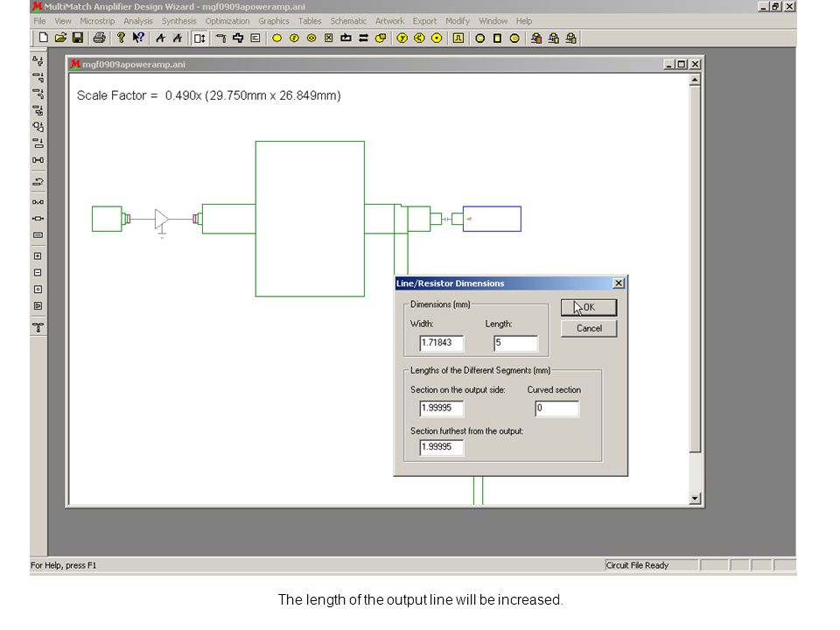Screen dimensions: 840x630
Task: Click the last computer-network icon on toolbar
Action: pos(571,38)
